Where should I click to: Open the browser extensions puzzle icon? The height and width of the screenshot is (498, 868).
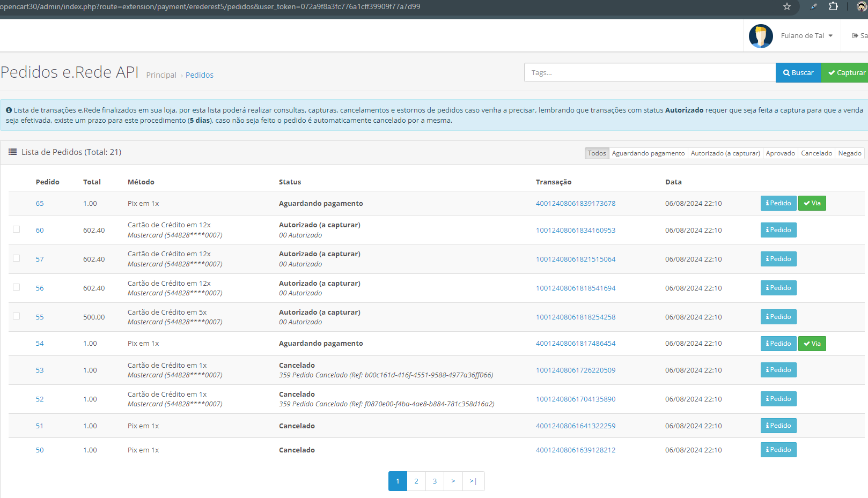pos(833,6)
